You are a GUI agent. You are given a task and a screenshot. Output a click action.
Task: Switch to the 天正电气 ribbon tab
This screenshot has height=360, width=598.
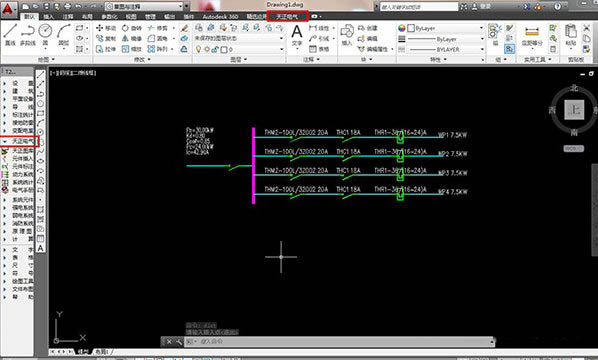click(x=287, y=16)
